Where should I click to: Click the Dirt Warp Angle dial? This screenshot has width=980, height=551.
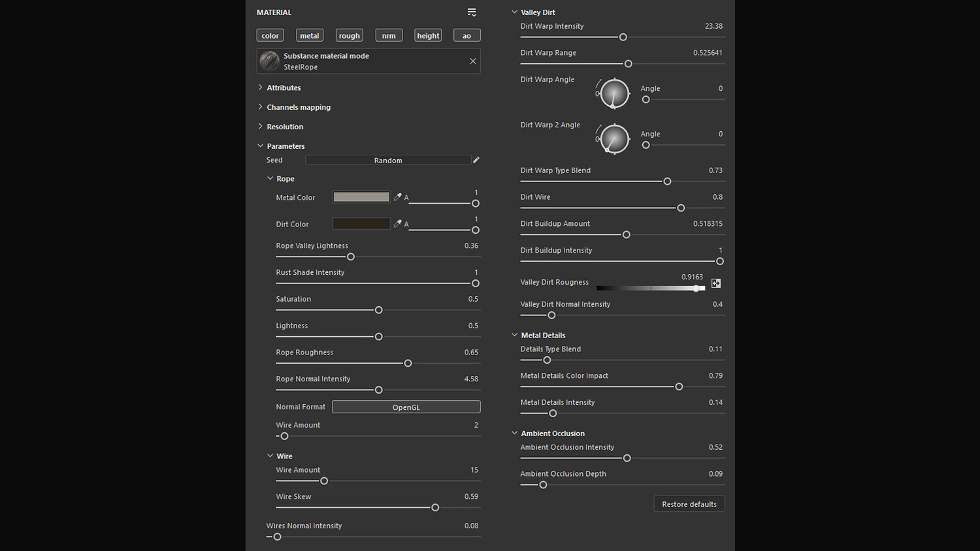[x=614, y=93]
